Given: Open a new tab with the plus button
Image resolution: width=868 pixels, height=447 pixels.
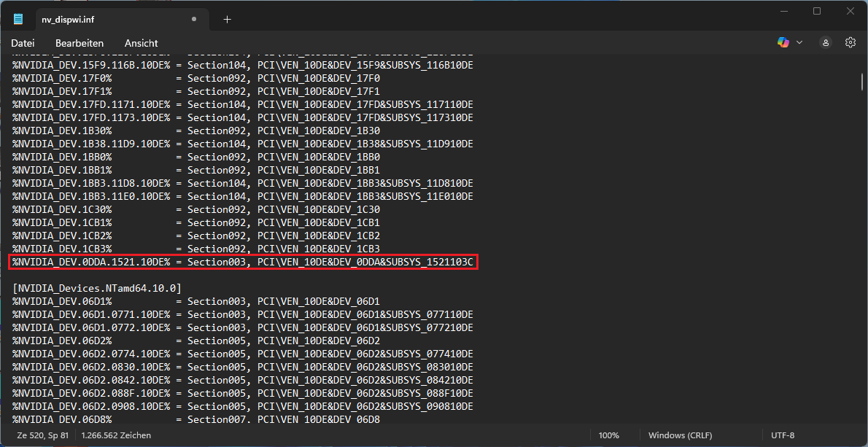Looking at the screenshot, I should pyautogui.click(x=227, y=20).
